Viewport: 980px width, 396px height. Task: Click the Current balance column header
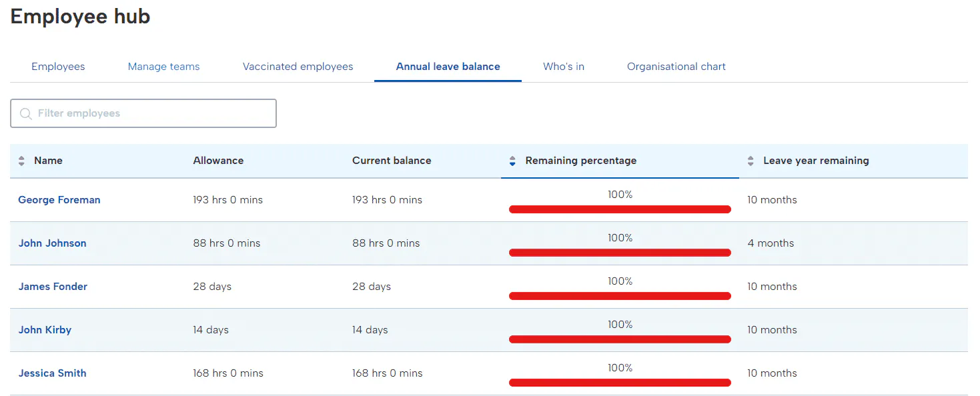pyautogui.click(x=392, y=161)
